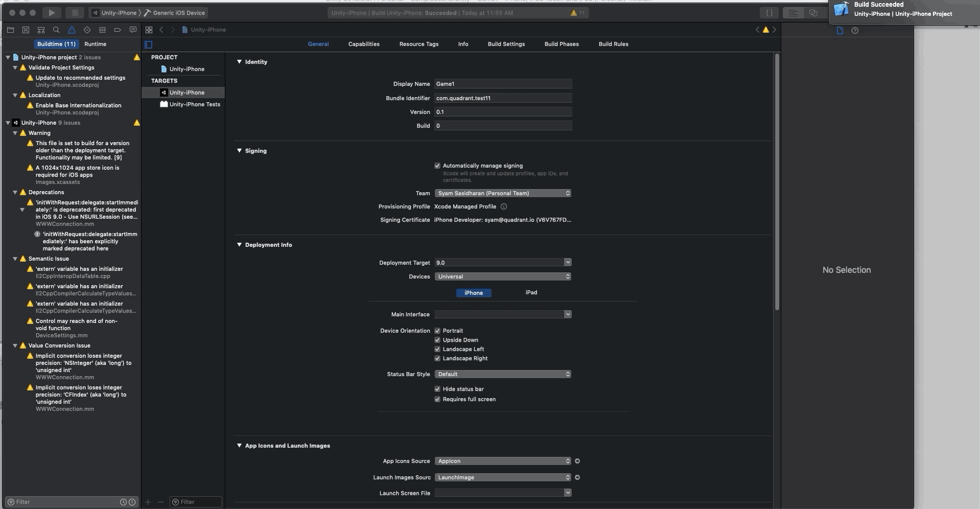Open the Debug navigator

point(102,30)
